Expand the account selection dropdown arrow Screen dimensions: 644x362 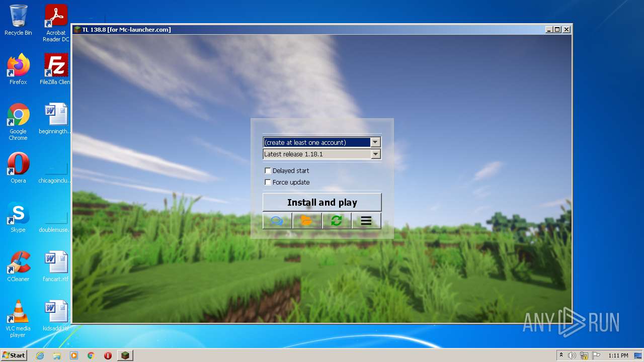pos(375,142)
